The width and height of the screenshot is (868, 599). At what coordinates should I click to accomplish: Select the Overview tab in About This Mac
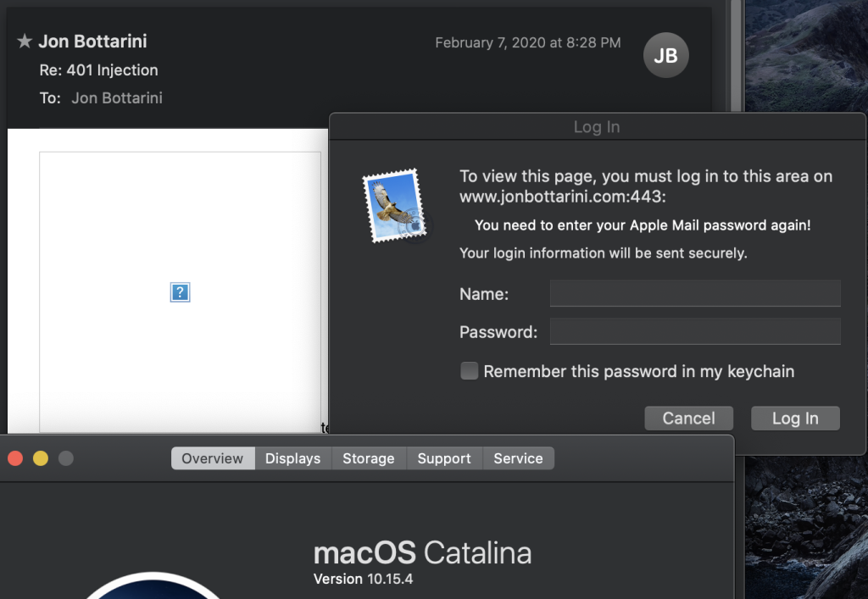213,458
